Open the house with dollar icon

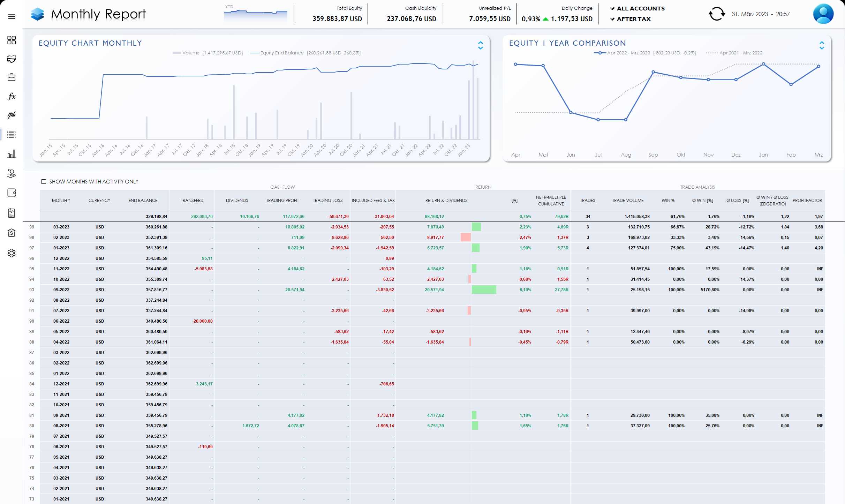click(x=12, y=233)
